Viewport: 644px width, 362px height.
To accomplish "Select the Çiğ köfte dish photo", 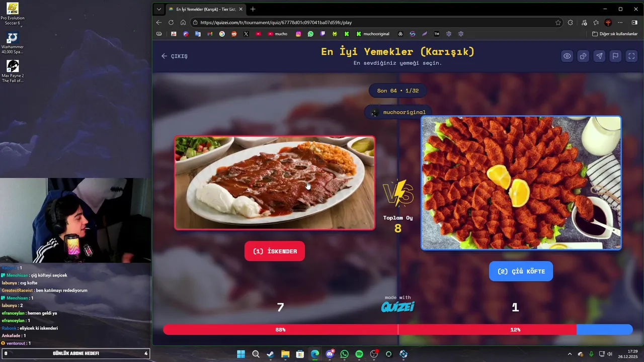I will click(x=521, y=183).
